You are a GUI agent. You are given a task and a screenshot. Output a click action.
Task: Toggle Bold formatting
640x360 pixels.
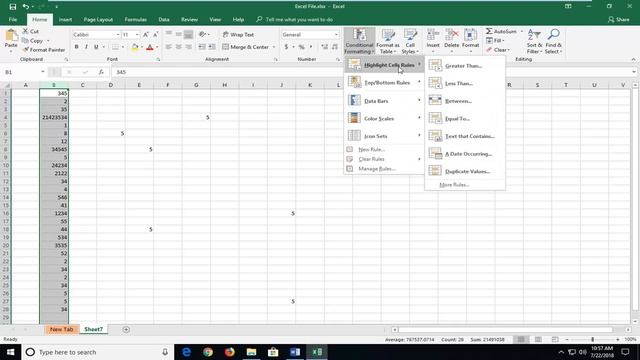(76, 47)
